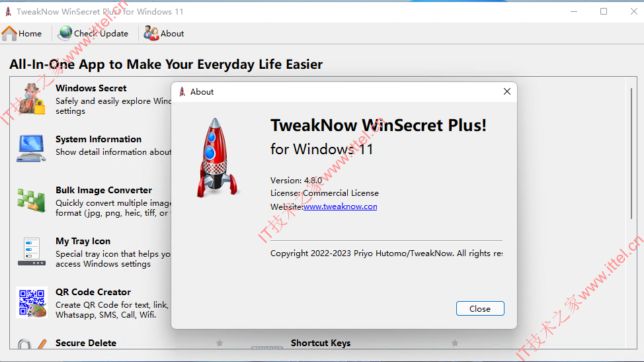The height and width of the screenshot is (362, 644).
Task: Open System Information computer icon
Action: coord(31,148)
